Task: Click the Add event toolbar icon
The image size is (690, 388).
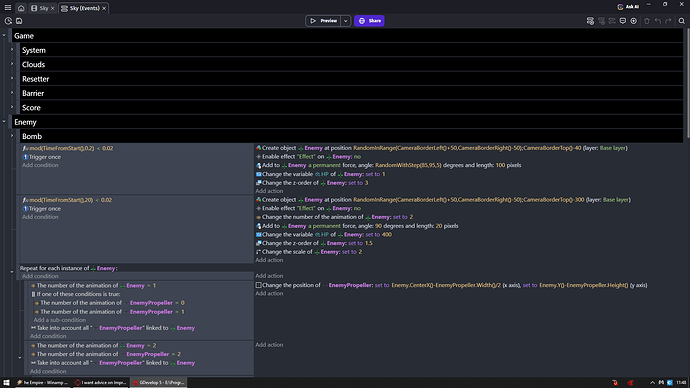Action: coord(590,21)
